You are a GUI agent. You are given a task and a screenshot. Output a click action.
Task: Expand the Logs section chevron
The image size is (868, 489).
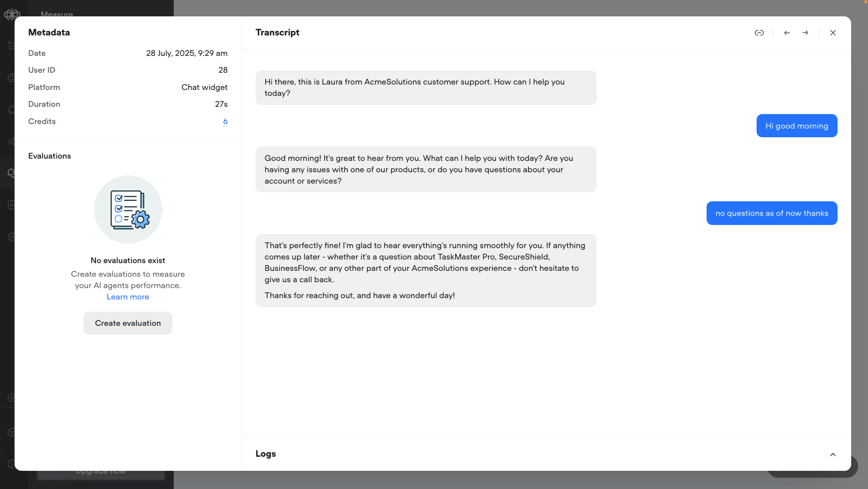click(833, 454)
